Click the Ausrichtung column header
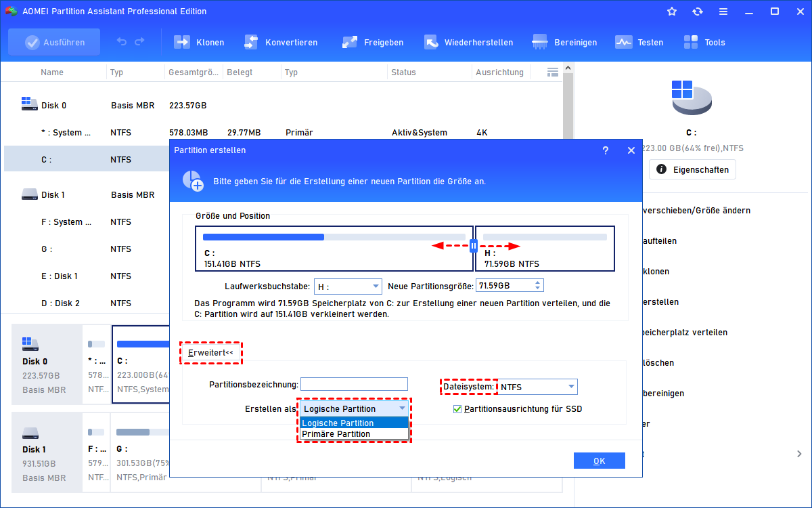Viewport: 812px width, 508px height. (x=499, y=72)
